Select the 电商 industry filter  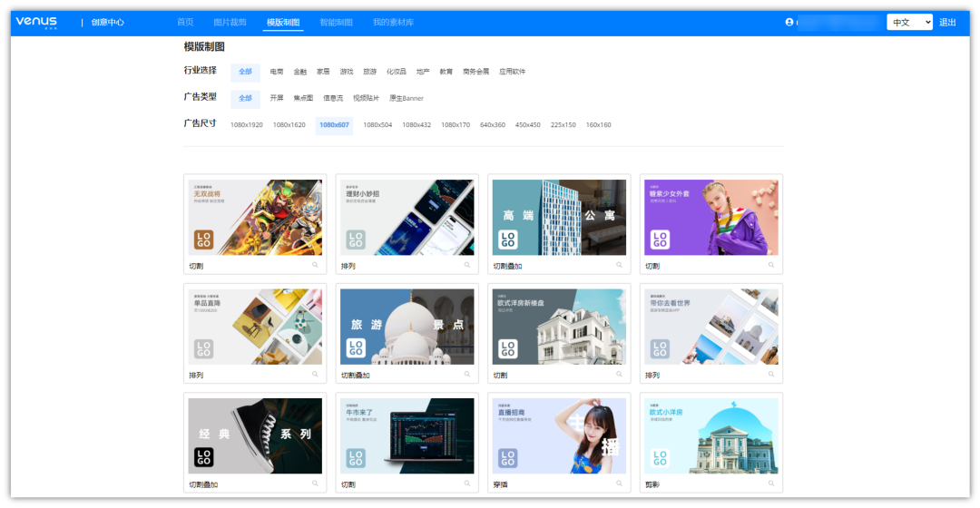277,72
